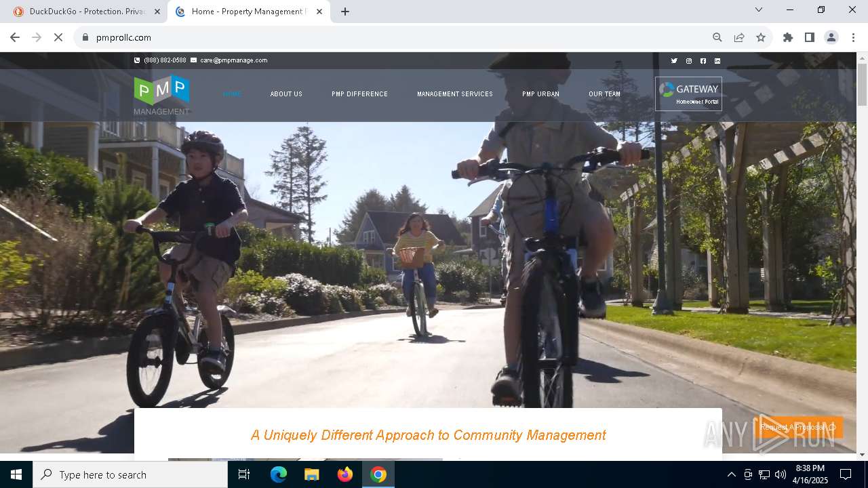Open PMP URBAN menu item
This screenshot has height=488, width=868.
[x=540, y=94]
